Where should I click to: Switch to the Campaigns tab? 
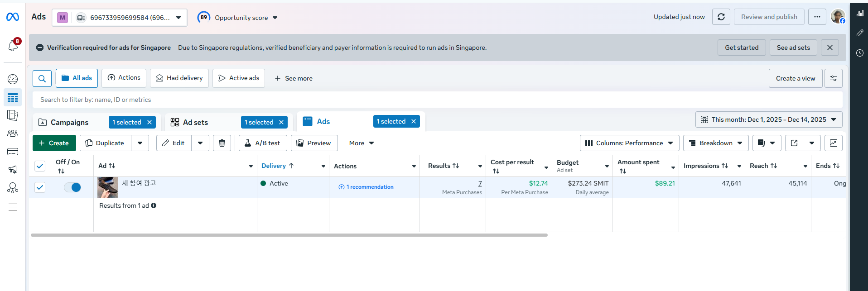click(69, 123)
